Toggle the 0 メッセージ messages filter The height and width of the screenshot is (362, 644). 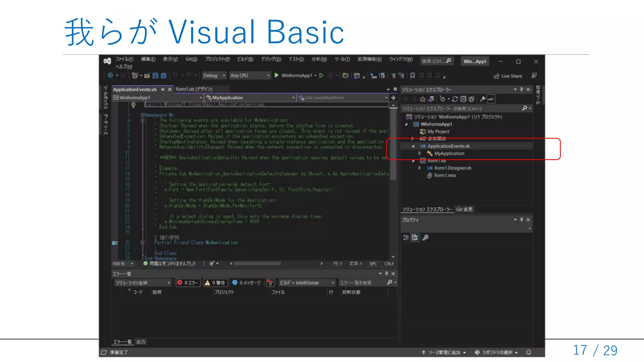coord(247,283)
